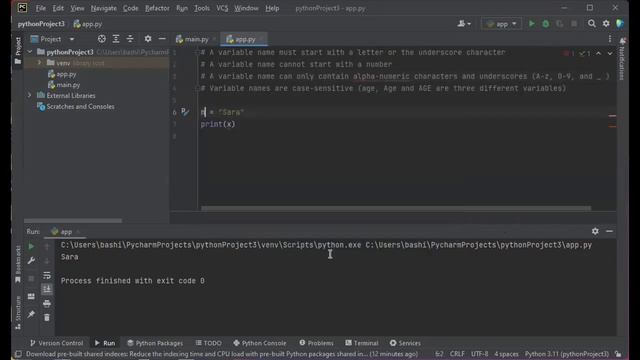The height and width of the screenshot is (360, 640).
Task: Open the app run configuration dropdown
Action: 501,24
